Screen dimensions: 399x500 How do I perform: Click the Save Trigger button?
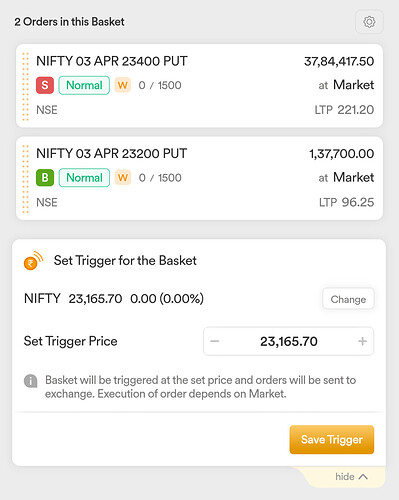[x=332, y=439]
